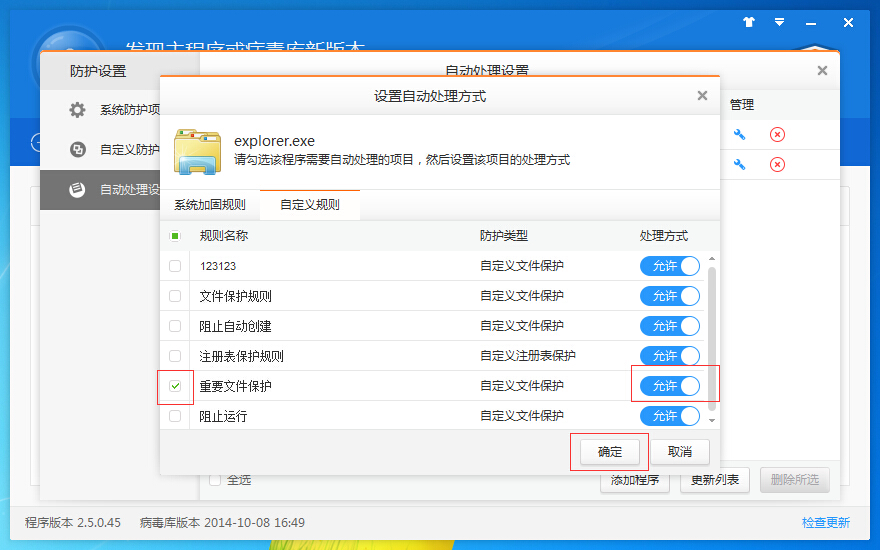Check the 123123 rule checkbox

pyautogui.click(x=175, y=266)
